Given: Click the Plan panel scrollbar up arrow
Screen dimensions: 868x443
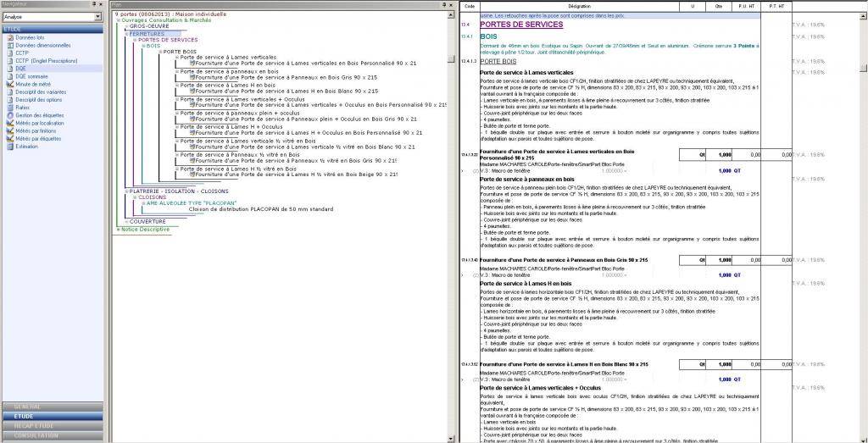Looking at the screenshot, I should [451, 14].
